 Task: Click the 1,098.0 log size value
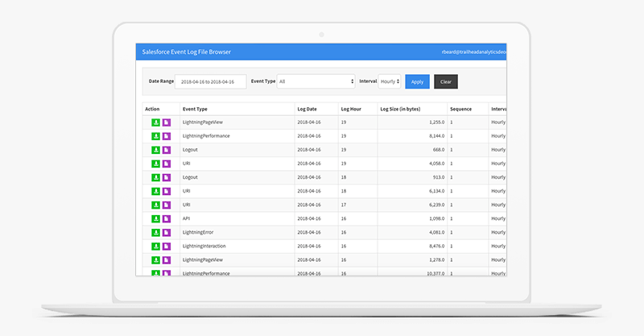click(436, 218)
